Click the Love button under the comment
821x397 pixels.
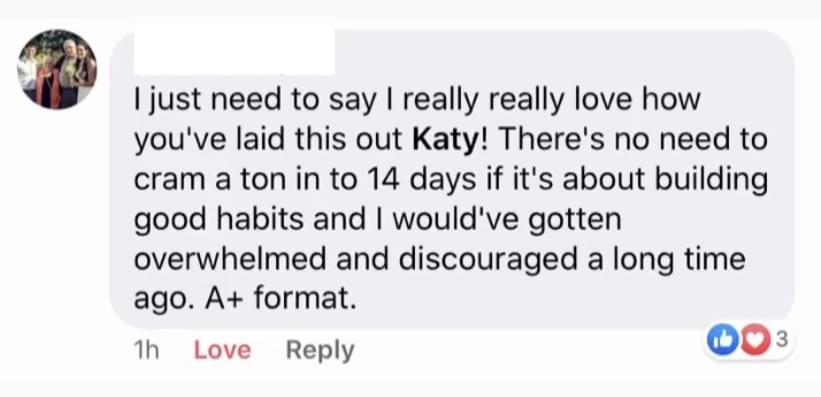pyautogui.click(x=222, y=350)
